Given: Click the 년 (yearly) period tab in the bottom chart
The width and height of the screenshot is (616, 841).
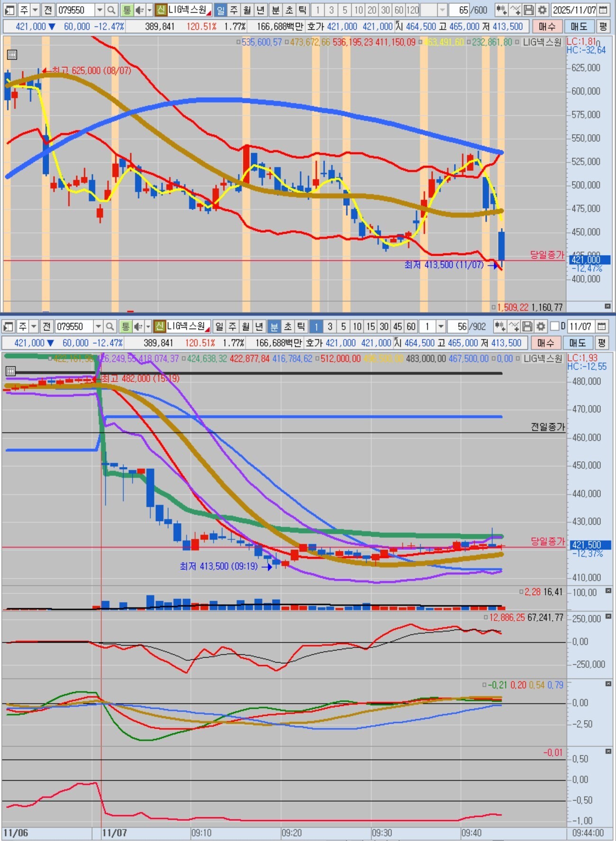Looking at the screenshot, I should coord(259,327).
